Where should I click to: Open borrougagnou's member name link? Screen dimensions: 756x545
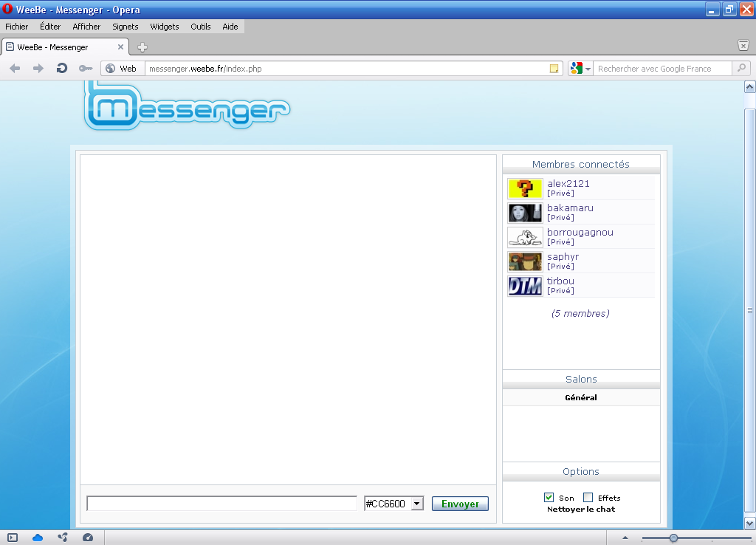pos(580,233)
